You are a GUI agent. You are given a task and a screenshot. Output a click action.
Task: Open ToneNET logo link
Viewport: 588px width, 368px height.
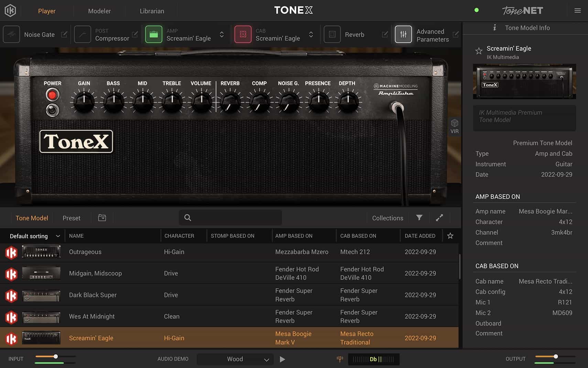click(x=522, y=11)
